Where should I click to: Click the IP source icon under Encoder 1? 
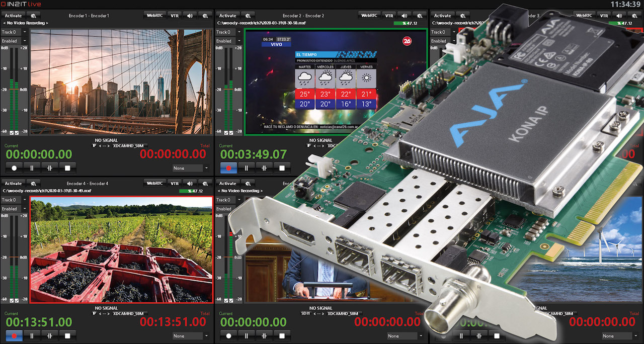[94, 145]
